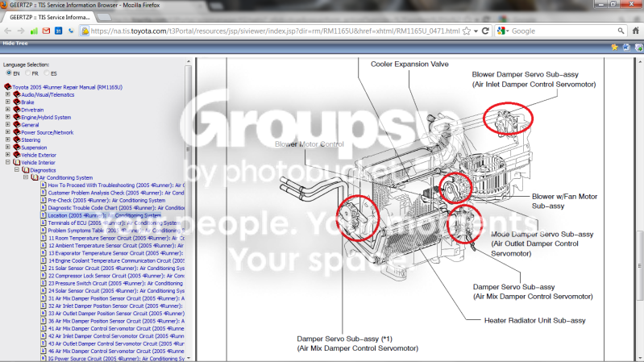The image size is (644, 362).
Task: Click the search magnifier icon in Google box
Action: coord(621,31)
